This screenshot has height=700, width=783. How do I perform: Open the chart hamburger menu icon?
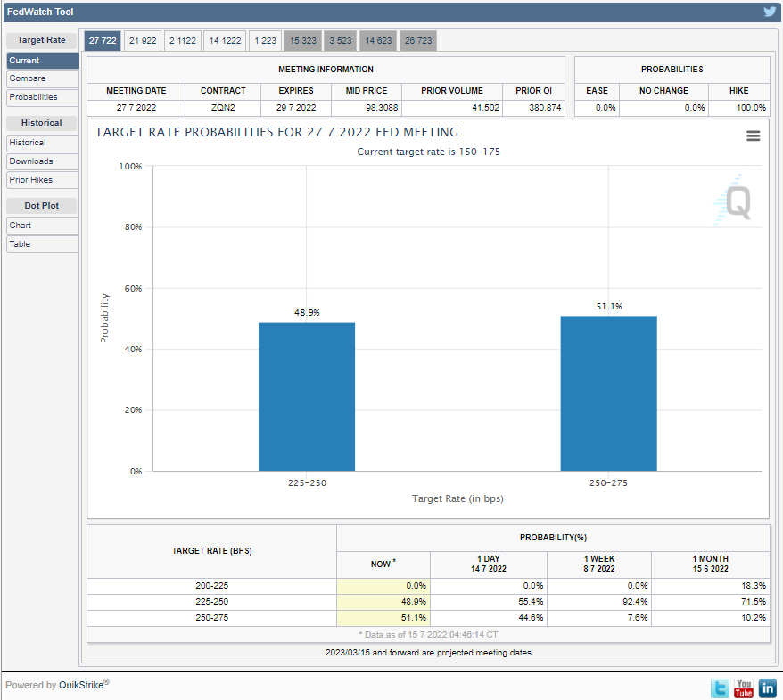click(754, 136)
